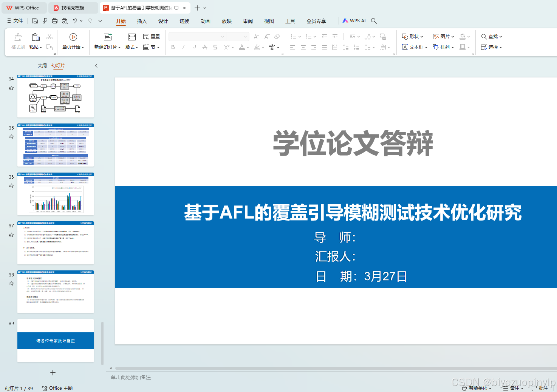Toggle bold formatting
Image resolution: width=557 pixels, height=392 pixels.
coord(173,47)
